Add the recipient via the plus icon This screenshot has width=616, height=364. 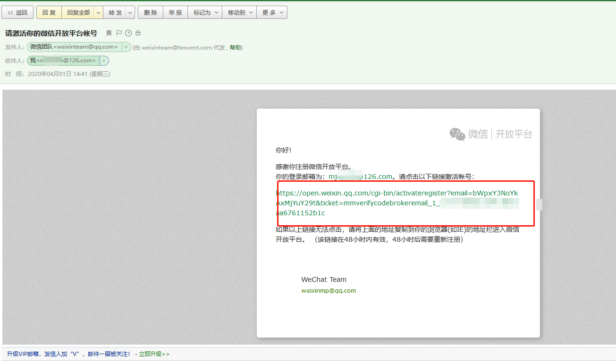point(104,60)
